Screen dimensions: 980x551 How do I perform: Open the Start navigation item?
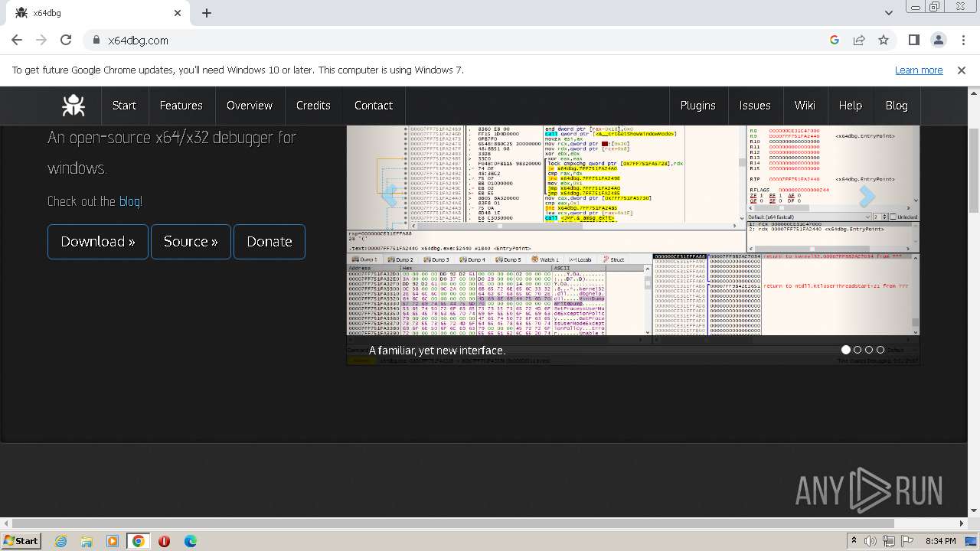tap(124, 106)
